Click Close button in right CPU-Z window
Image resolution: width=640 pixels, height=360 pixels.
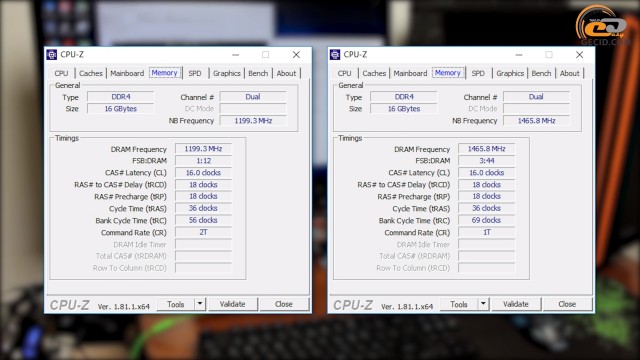point(567,304)
